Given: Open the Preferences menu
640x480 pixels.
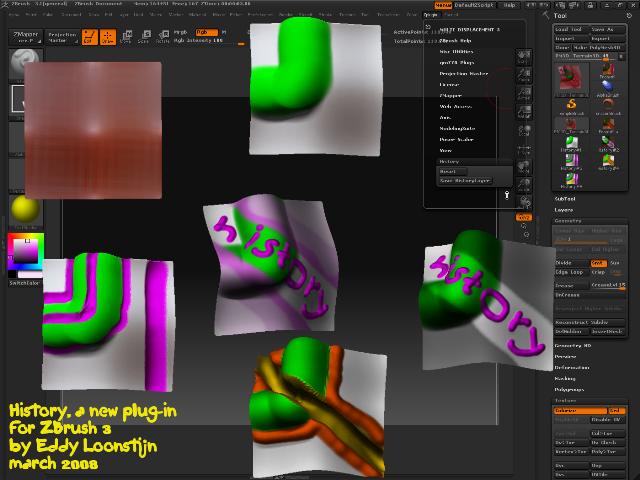Looking at the screenshot, I should pyautogui.click(x=260, y=15).
